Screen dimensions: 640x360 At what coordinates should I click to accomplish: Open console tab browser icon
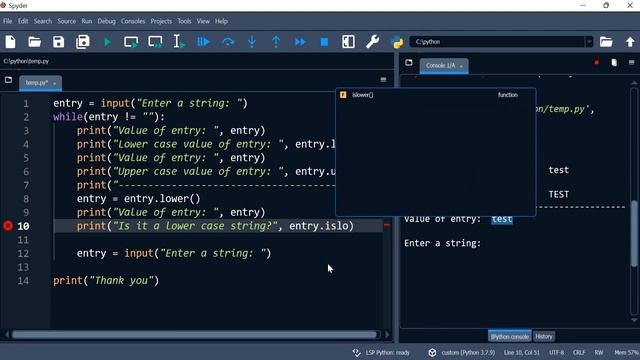409,62
